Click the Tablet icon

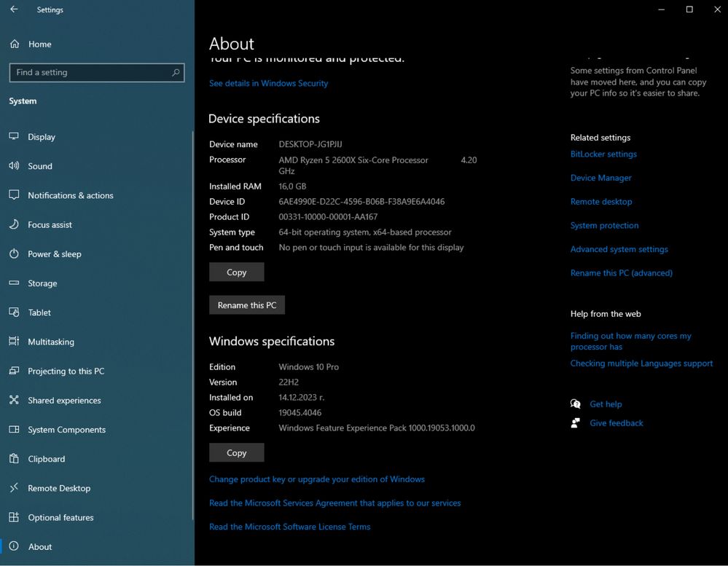point(14,313)
